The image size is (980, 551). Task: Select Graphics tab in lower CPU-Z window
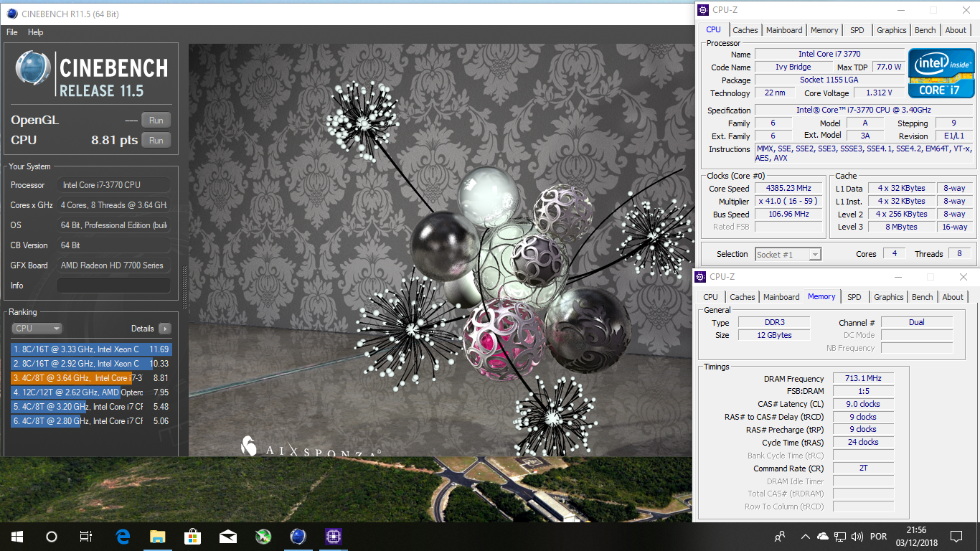point(889,297)
